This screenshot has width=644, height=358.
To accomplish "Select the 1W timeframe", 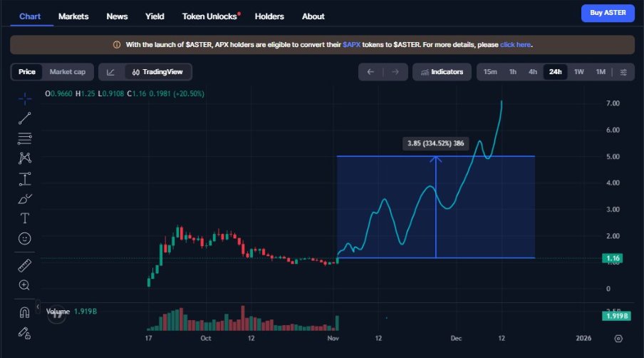I will coord(578,72).
